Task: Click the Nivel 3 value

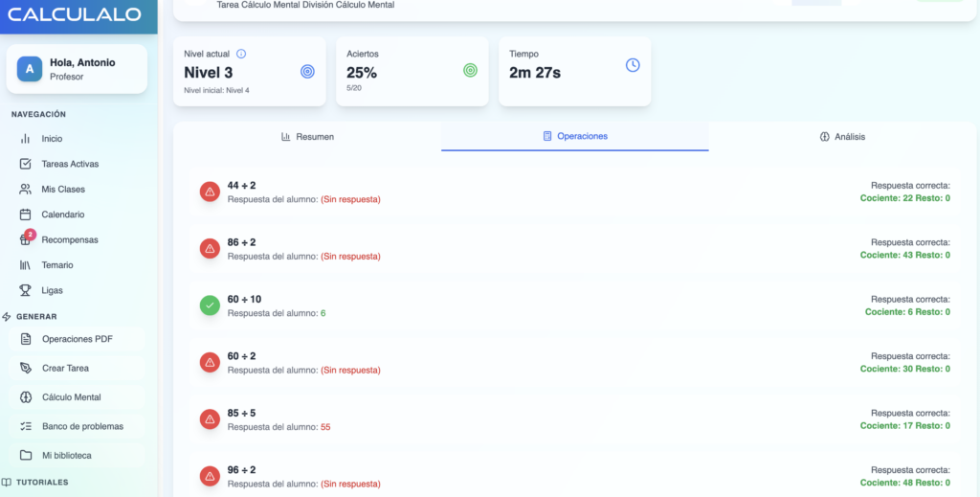Action: point(208,73)
